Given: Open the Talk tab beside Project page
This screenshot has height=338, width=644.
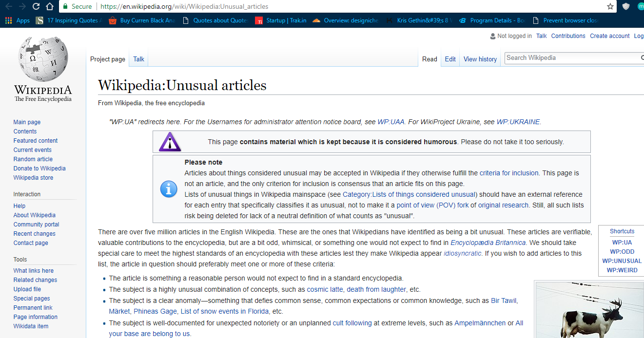Looking at the screenshot, I should point(139,59).
